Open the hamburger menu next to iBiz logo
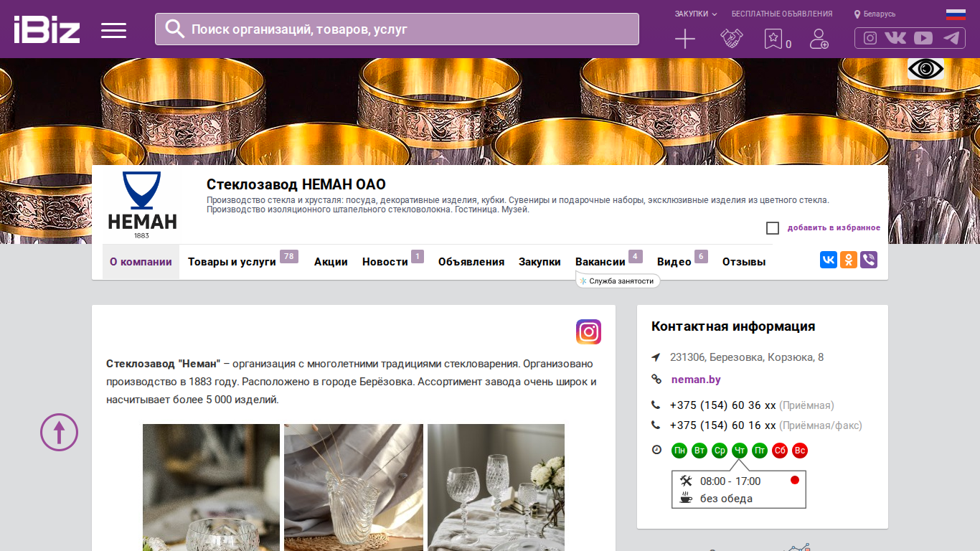980x551 pixels. 113,30
